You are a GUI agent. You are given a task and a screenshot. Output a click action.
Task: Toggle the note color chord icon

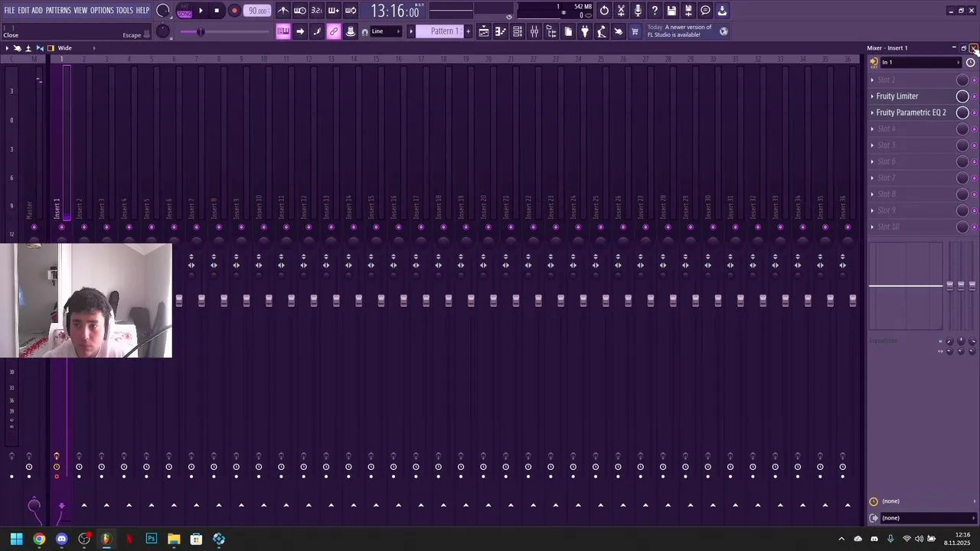tap(317, 31)
